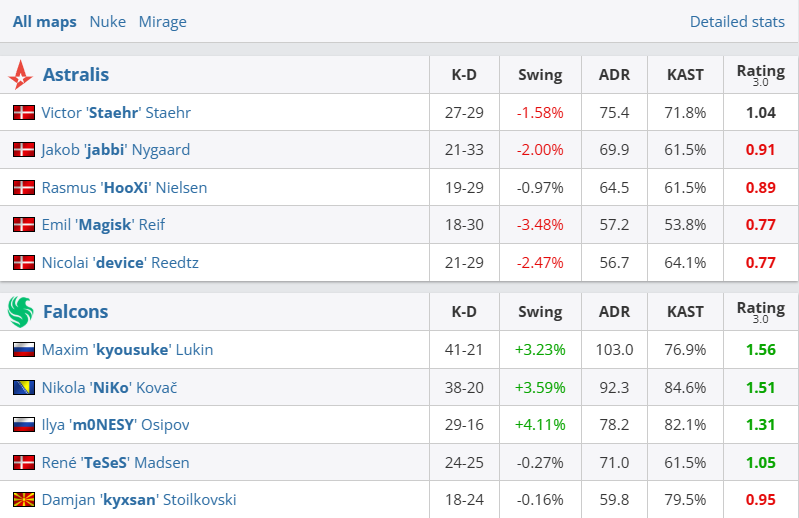The width and height of the screenshot is (799, 518).
Task: Click the Danish flag beside Staehr
Action: click(24, 113)
